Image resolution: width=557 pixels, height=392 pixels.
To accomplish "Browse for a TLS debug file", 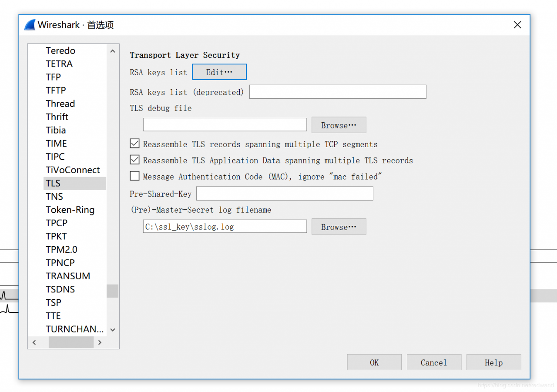I will pyautogui.click(x=339, y=125).
